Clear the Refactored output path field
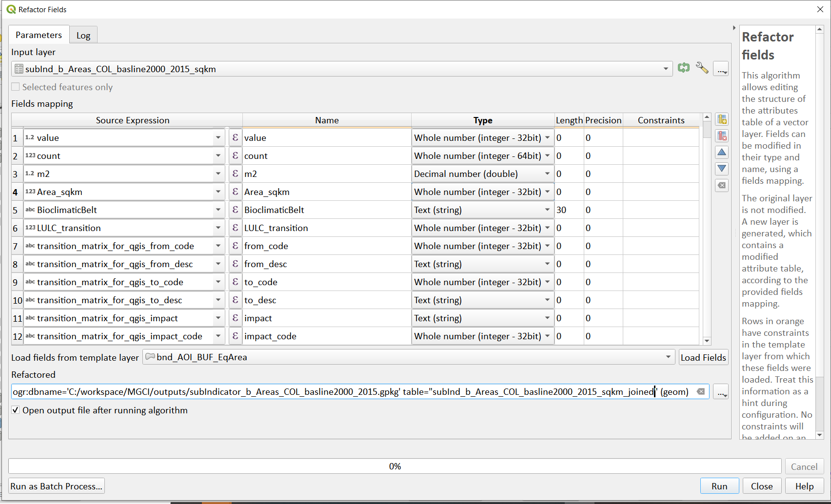Image resolution: width=831 pixels, height=504 pixels. tap(701, 392)
